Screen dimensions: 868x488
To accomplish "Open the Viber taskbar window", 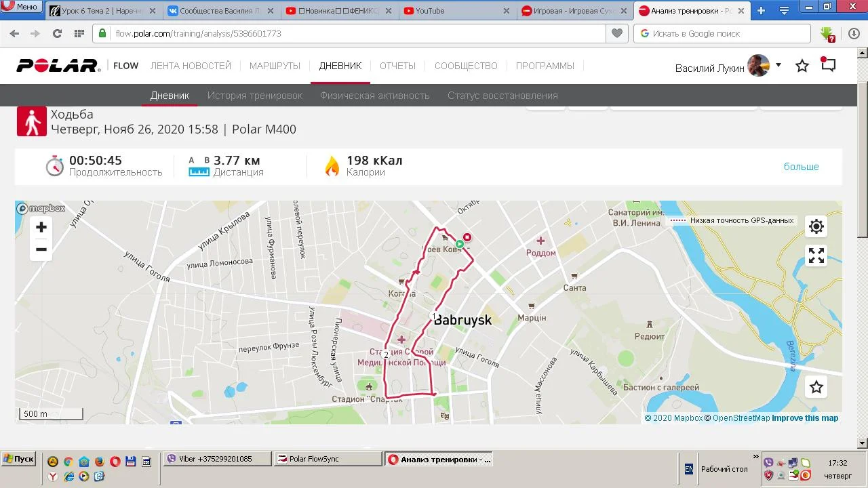I will coord(216,460).
